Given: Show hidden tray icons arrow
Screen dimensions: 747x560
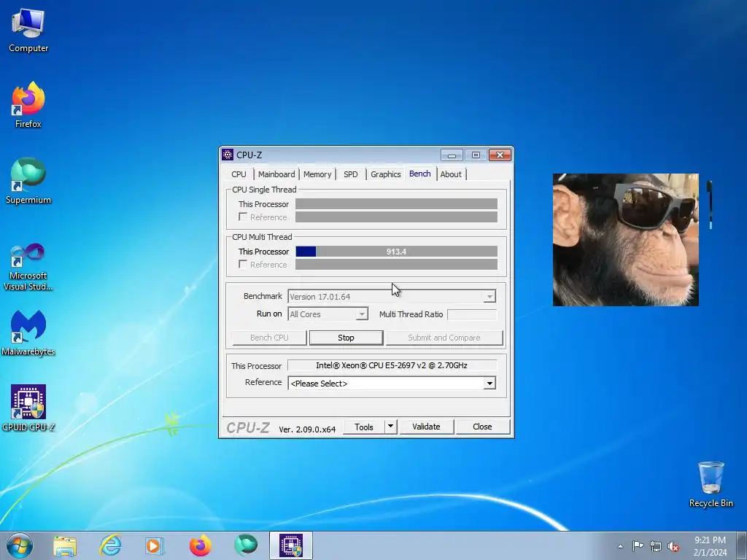Looking at the screenshot, I should [x=620, y=546].
